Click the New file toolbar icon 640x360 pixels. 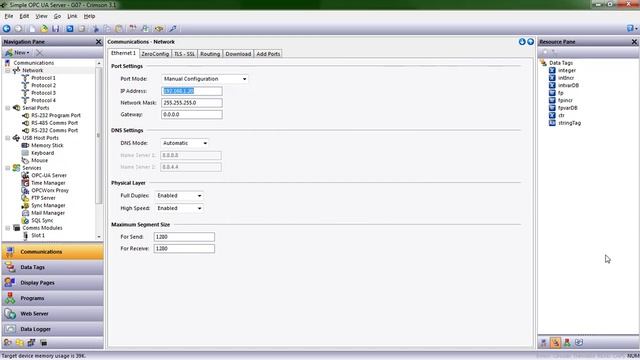point(32,29)
